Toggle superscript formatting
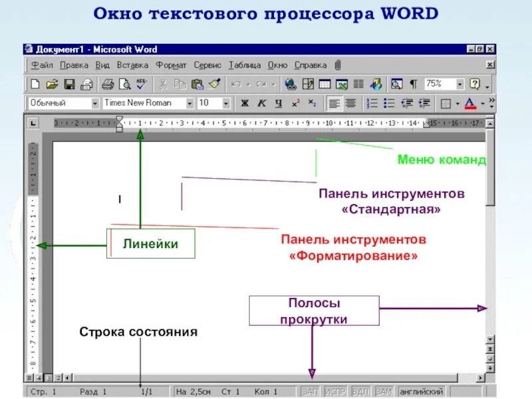Image resolution: width=532 pixels, height=399 pixels. coord(295,103)
